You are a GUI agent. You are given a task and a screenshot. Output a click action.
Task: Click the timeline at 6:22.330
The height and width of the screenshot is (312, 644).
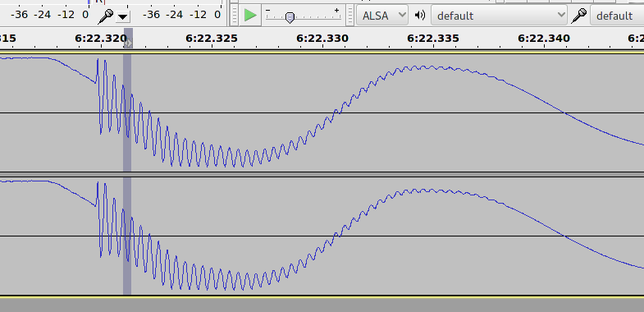pyautogui.click(x=322, y=39)
